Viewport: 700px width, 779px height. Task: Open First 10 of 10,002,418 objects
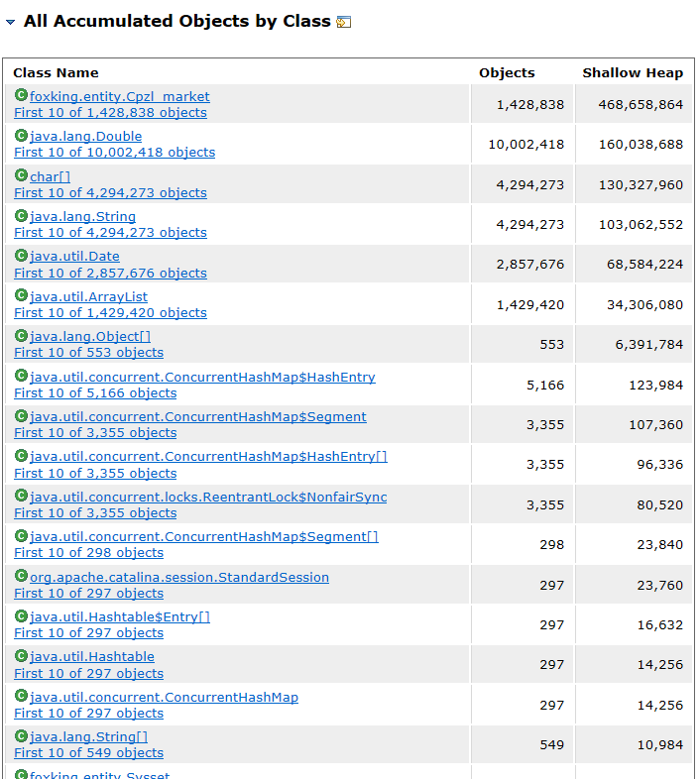point(114,153)
